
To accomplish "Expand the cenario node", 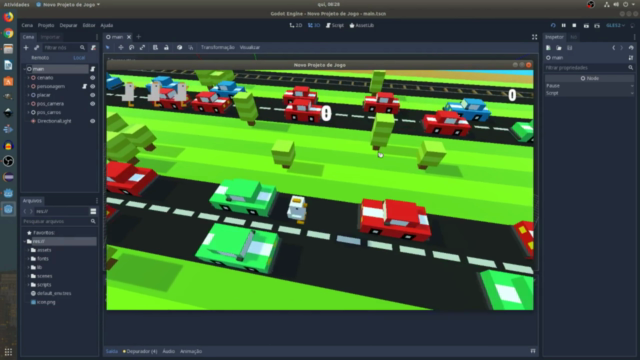I will click(x=28, y=78).
